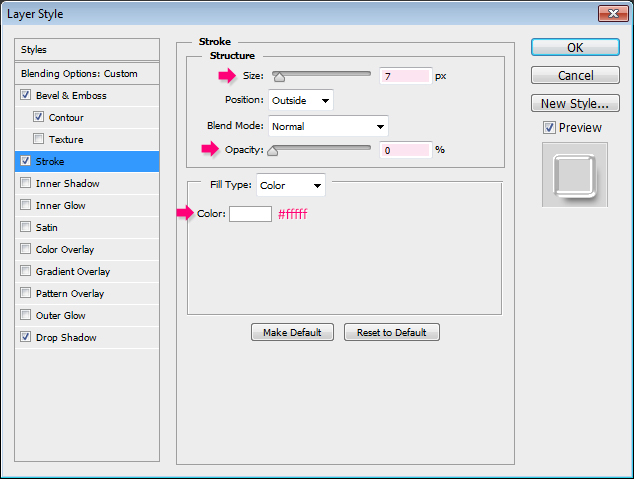Click Reset to Default button
The width and height of the screenshot is (634, 479).
(x=392, y=332)
